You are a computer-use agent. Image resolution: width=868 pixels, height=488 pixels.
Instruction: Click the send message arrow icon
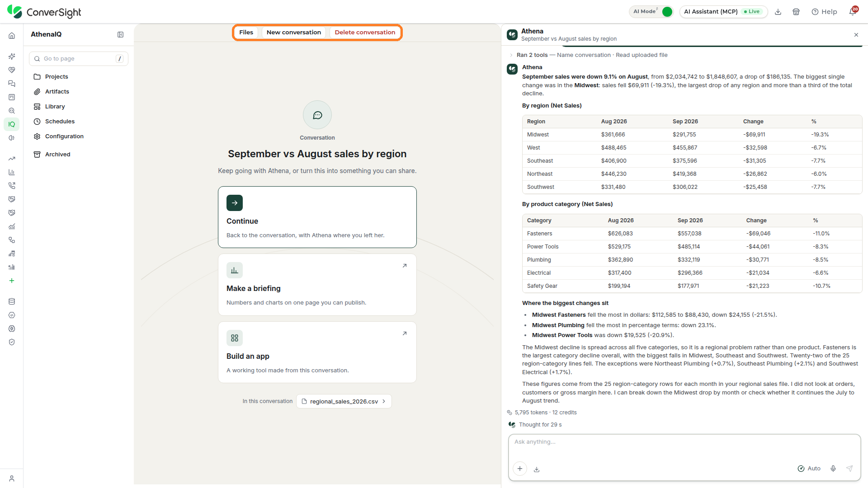pyautogui.click(x=849, y=469)
